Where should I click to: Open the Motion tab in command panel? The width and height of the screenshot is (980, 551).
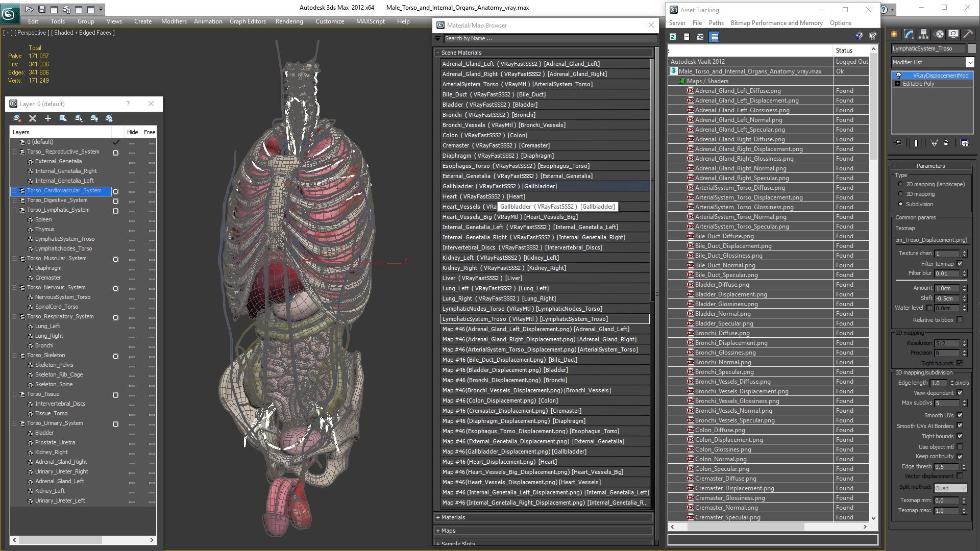[x=939, y=34]
